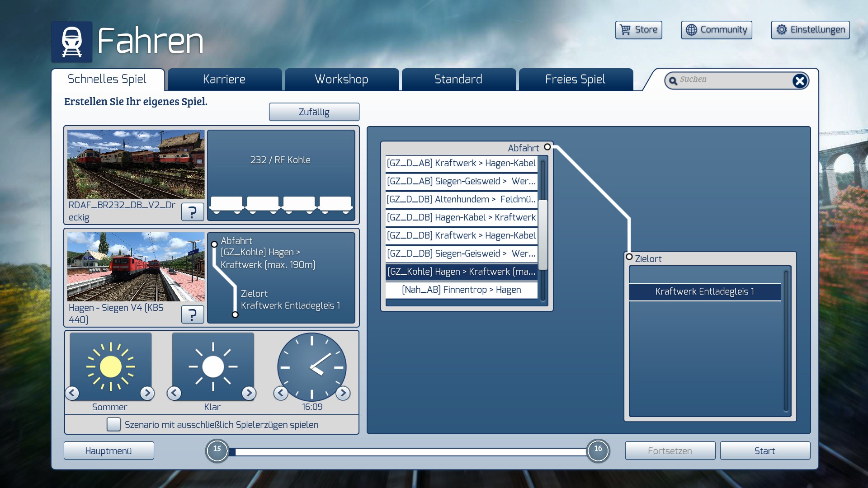Enable player trains only scenario checkbox
This screenshot has width=868, height=488.
coord(113,424)
